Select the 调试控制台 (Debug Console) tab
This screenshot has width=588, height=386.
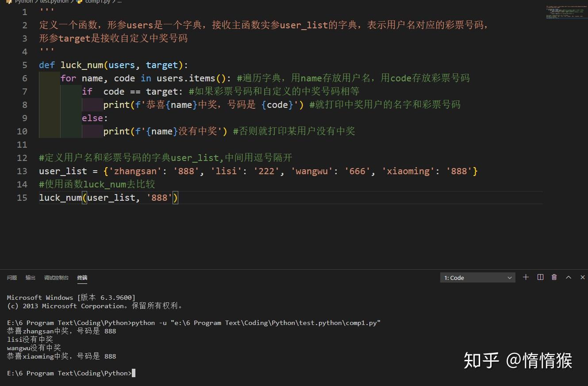click(x=56, y=278)
